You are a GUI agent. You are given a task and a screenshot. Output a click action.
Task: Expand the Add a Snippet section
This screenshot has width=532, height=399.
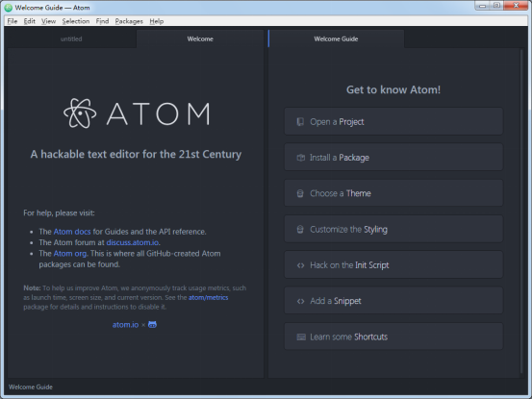pos(393,301)
